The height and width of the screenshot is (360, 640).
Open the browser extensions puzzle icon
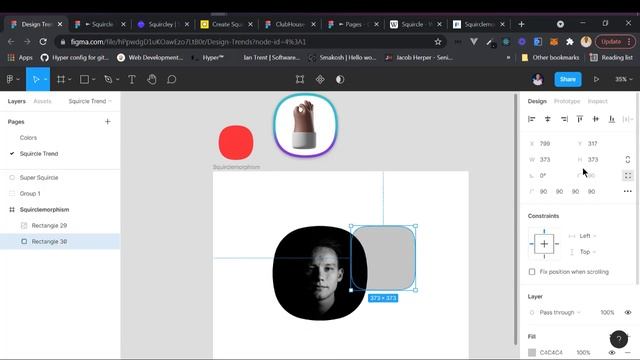[570, 42]
